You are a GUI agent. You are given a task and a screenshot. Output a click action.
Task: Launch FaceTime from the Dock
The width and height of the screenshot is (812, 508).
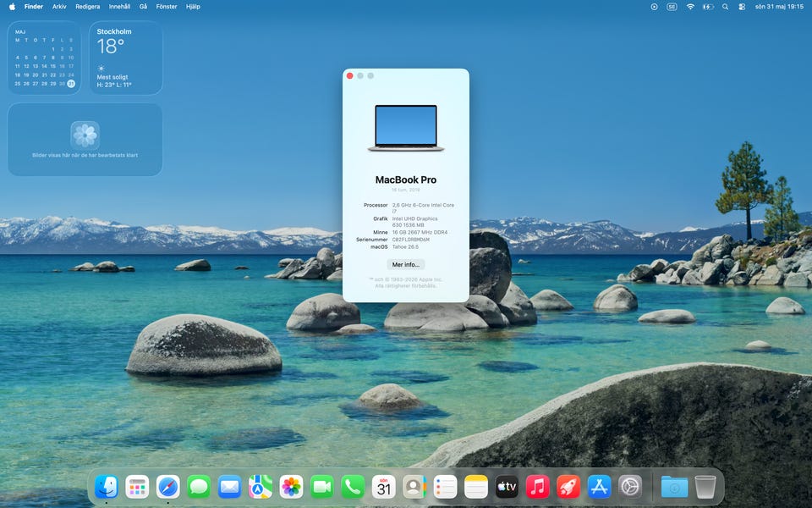322,488
